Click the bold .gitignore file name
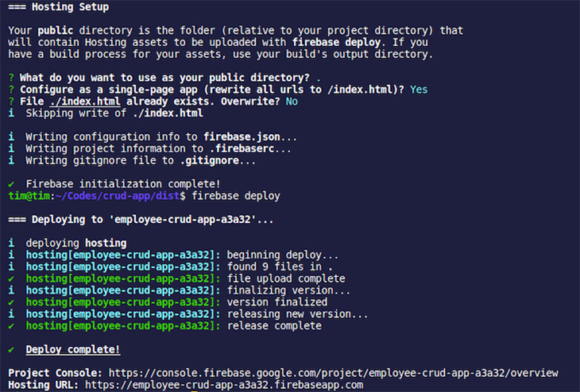The image size is (580, 392). click(210, 160)
